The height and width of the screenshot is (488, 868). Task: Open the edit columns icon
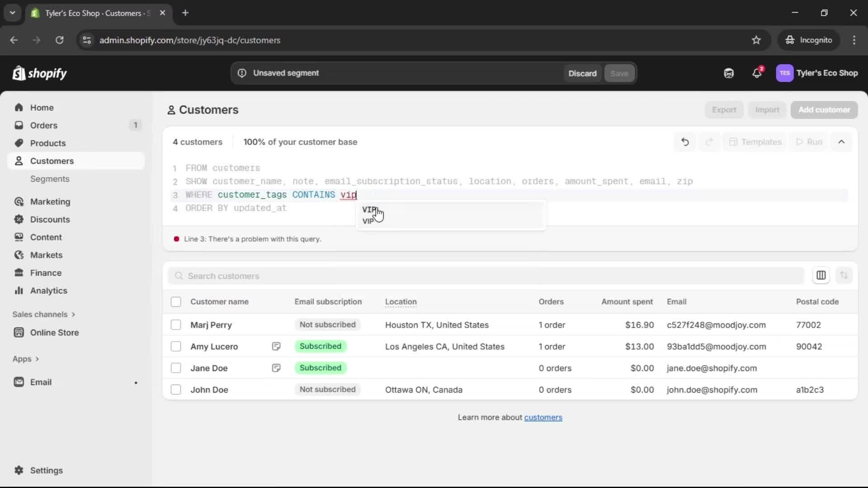[x=821, y=275]
